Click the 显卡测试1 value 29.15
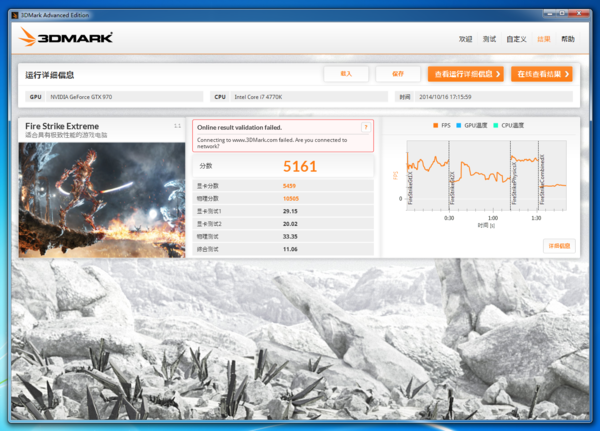This screenshot has width=600, height=431. (290, 211)
